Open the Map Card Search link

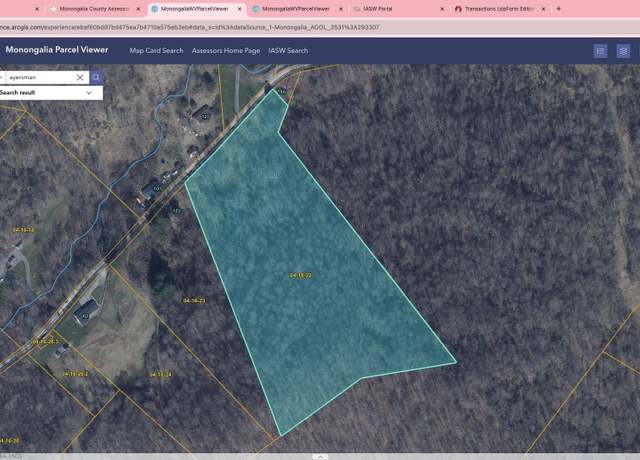[156, 51]
